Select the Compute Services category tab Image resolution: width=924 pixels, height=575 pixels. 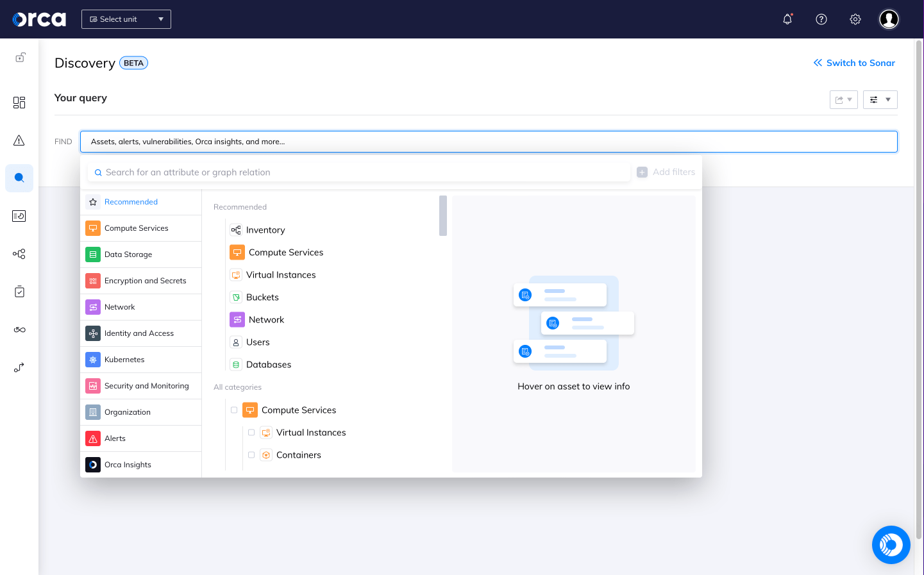coord(141,228)
